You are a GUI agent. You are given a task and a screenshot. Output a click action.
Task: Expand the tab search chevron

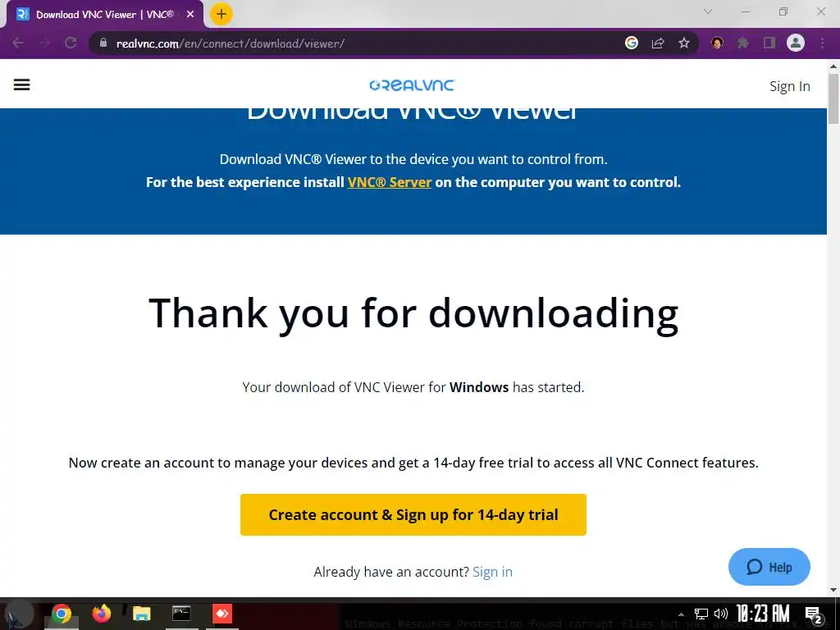coord(708,11)
